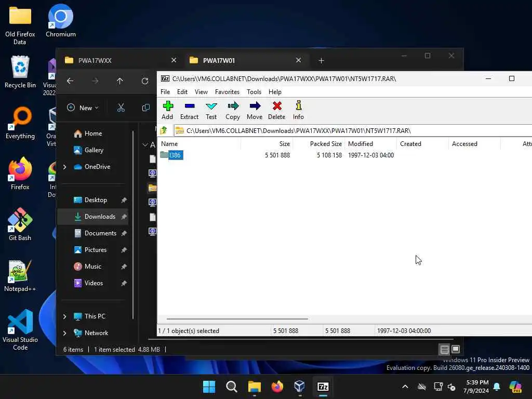The width and height of the screenshot is (532, 399).
Task: Open Videos in Explorer sidebar
Action: (x=94, y=283)
